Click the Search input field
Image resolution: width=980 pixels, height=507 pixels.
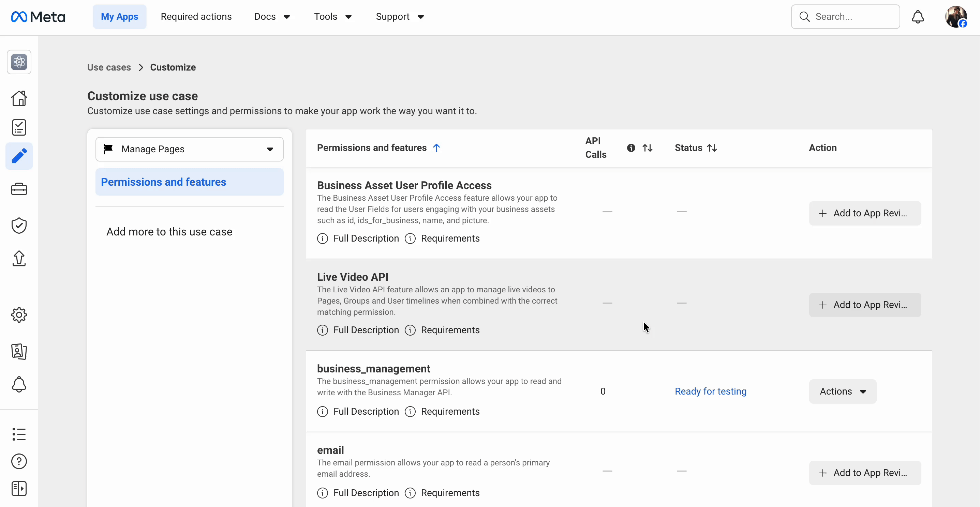(x=845, y=17)
